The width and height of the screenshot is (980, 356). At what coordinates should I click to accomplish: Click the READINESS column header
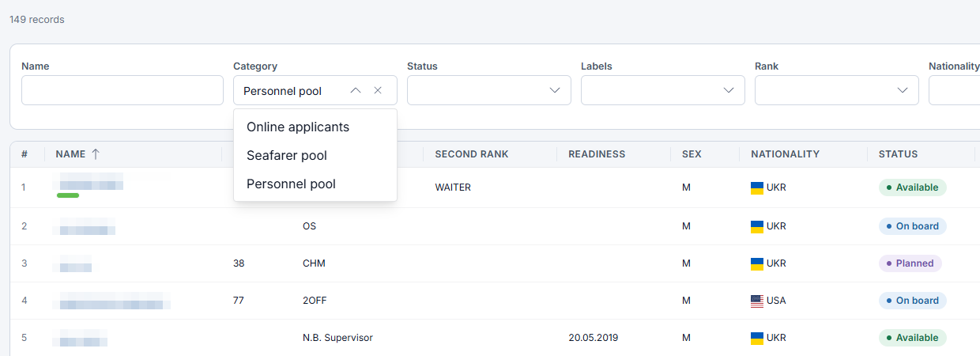click(597, 154)
